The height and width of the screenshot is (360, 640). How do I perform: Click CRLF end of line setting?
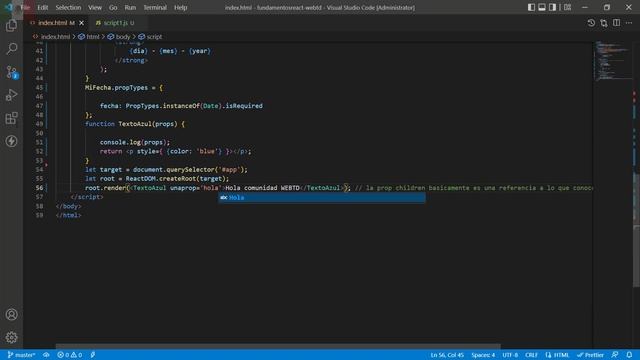[531, 355]
